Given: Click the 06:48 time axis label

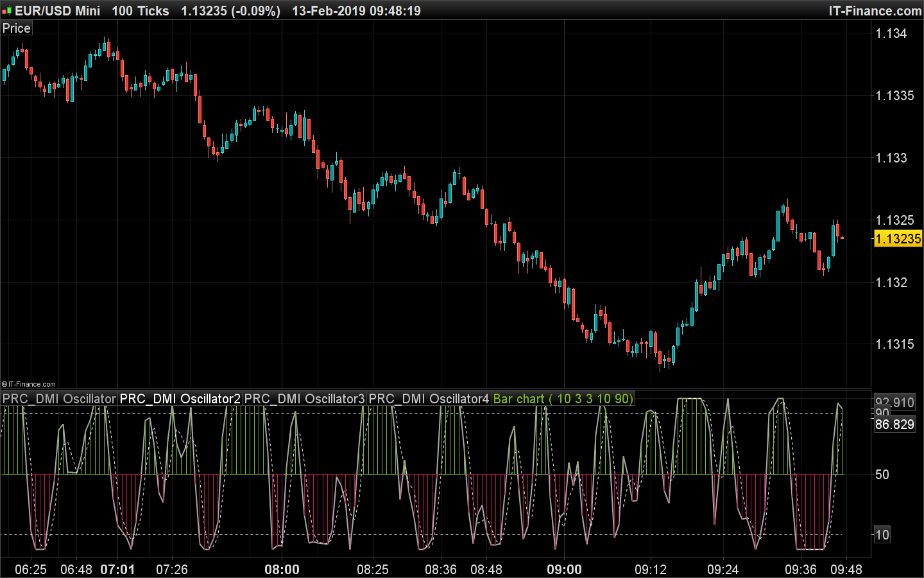Looking at the screenshot, I should pyautogui.click(x=76, y=570).
